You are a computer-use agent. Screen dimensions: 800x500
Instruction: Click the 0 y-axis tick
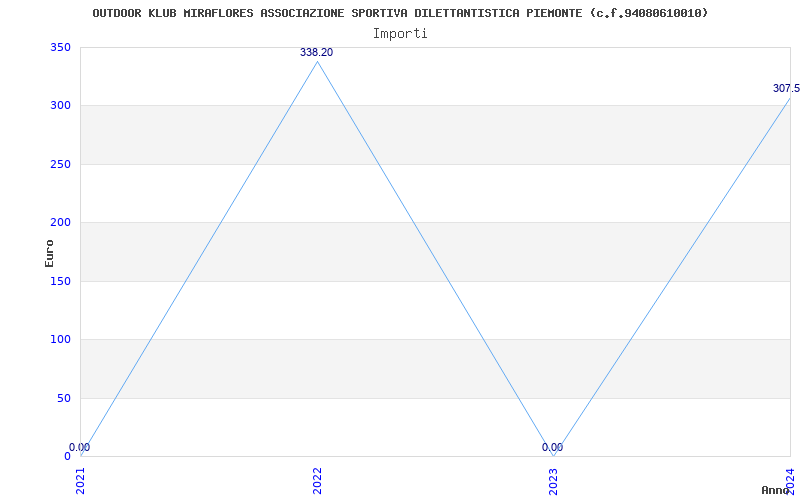[x=67, y=456]
